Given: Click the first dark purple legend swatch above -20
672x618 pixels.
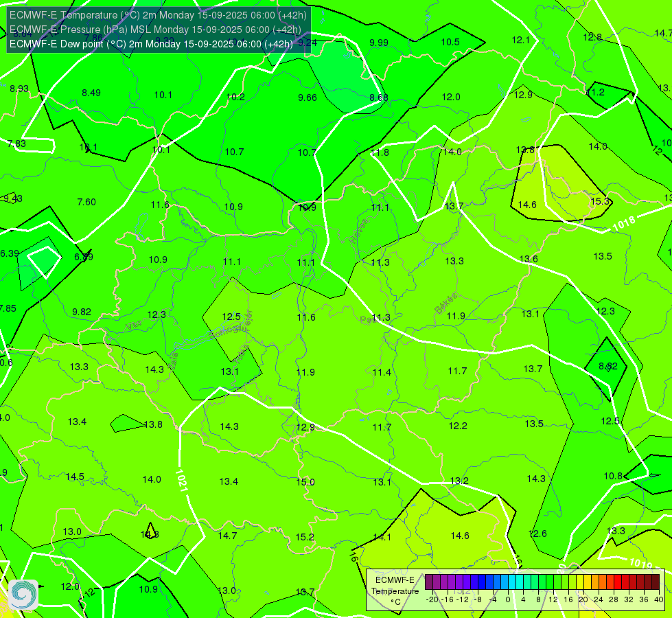Looking at the screenshot, I should 428,582.
